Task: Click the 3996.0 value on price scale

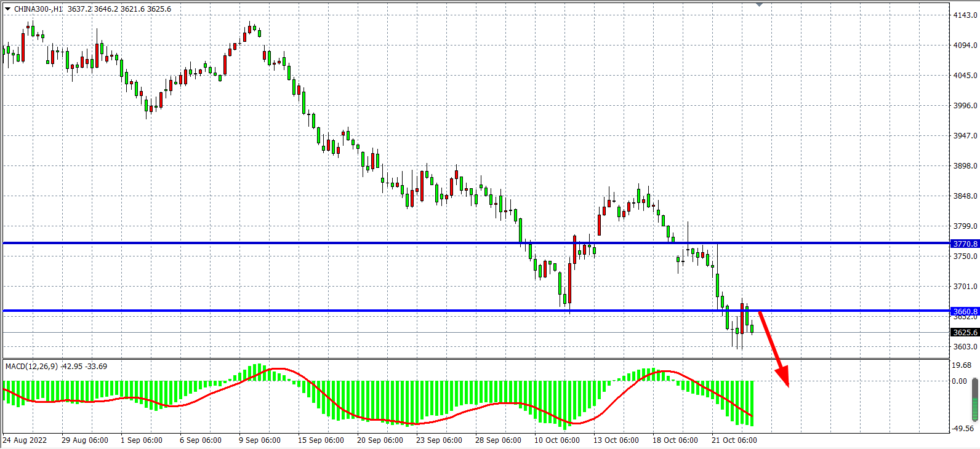Action: [965, 106]
